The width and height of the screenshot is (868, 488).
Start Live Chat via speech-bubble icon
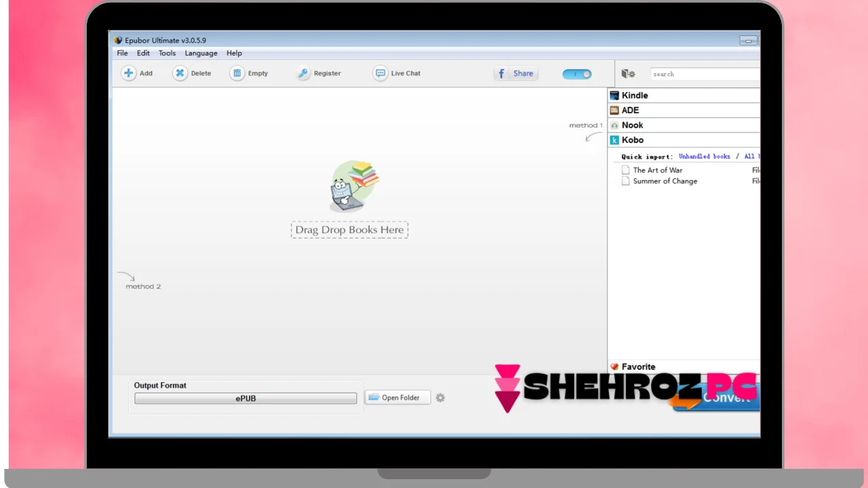pos(380,73)
